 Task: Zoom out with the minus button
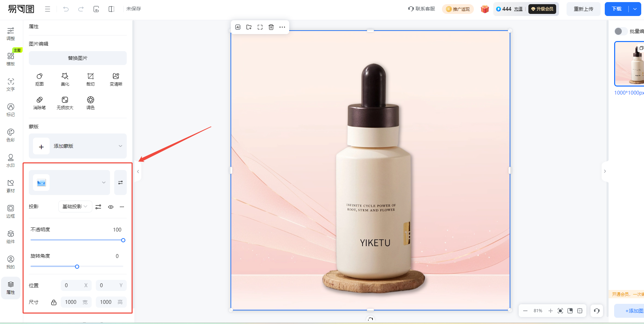click(x=525, y=311)
